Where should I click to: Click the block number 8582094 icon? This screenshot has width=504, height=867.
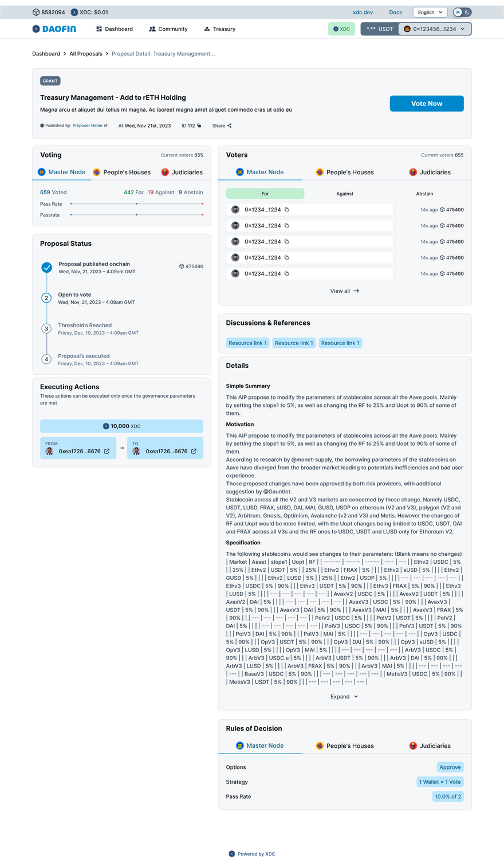click(36, 12)
